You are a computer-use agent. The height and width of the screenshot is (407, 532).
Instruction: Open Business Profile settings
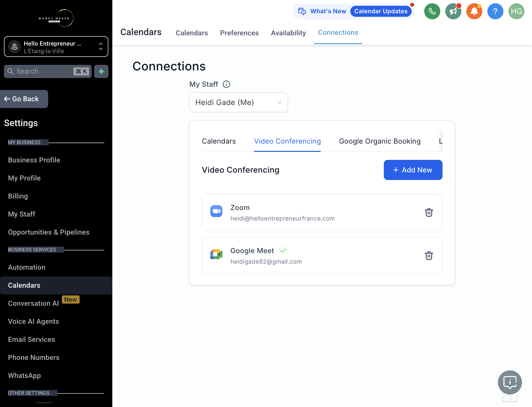[34, 160]
